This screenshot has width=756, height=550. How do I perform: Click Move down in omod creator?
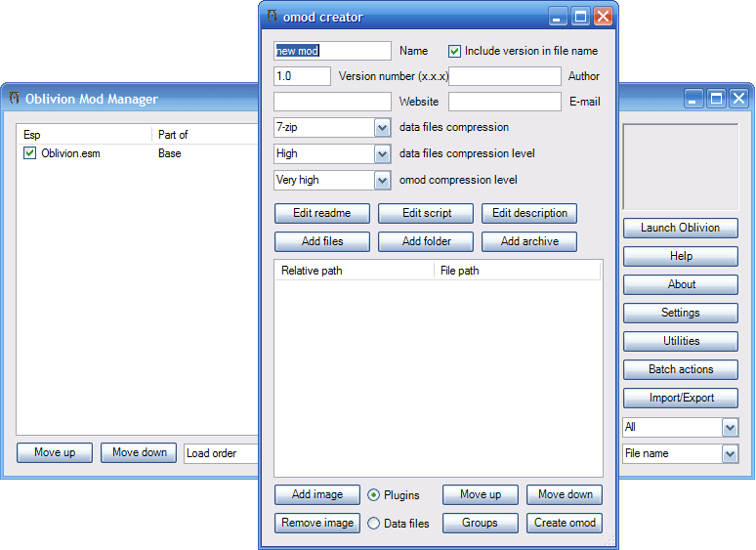coord(565,494)
